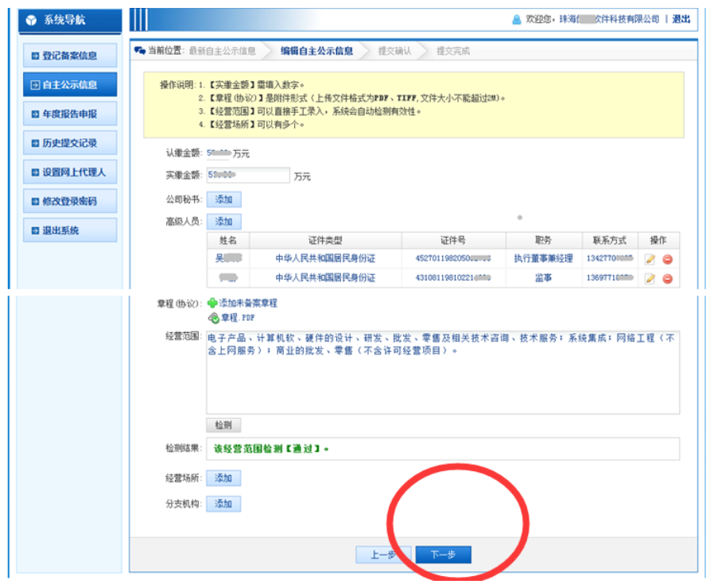Focus the 实缴金额 input field
Screen dimensions: 714x588
[248, 176]
